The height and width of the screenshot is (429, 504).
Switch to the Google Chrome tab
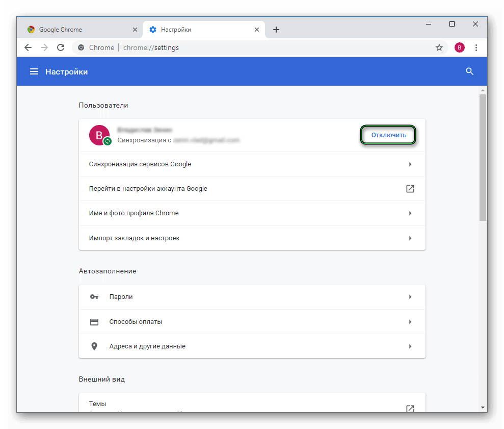[81, 30]
